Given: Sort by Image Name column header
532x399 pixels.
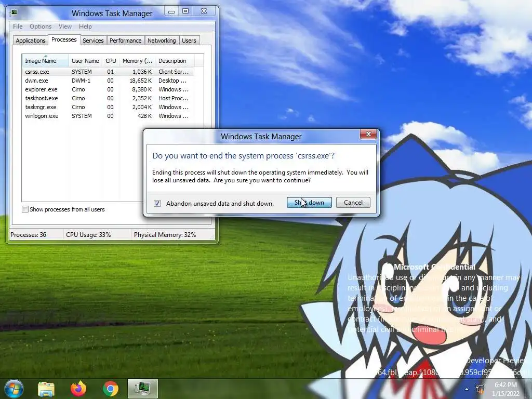Looking at the screenshot, I should (45, 60).
